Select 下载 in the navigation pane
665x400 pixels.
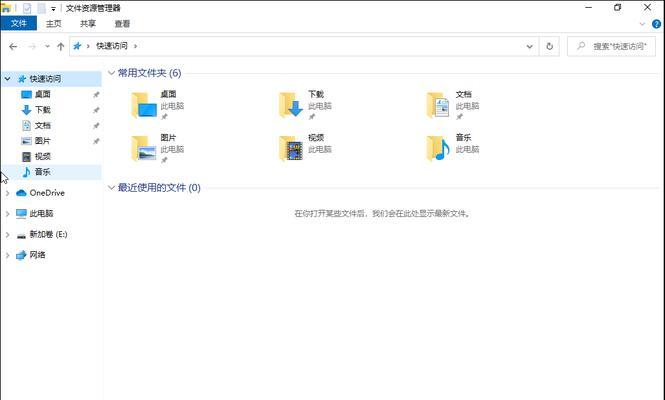click(42, 110)
